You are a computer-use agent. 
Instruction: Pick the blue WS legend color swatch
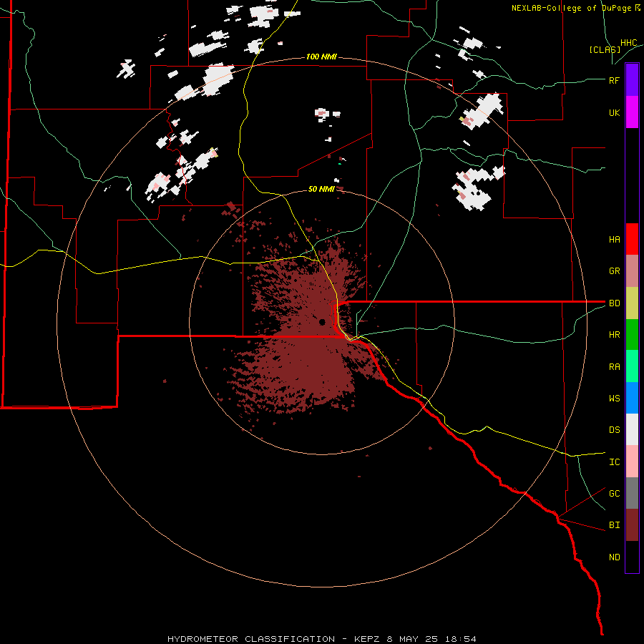click(632, 398)
